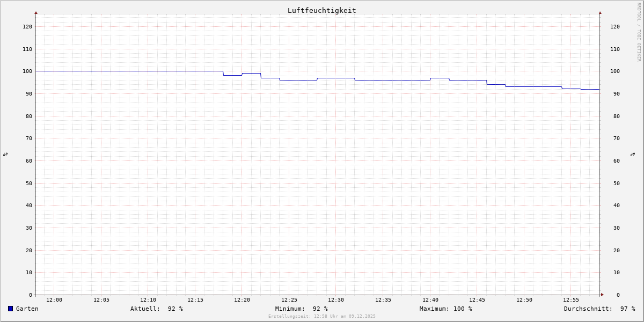Click the % unit label on the right axis

(633, 154)
